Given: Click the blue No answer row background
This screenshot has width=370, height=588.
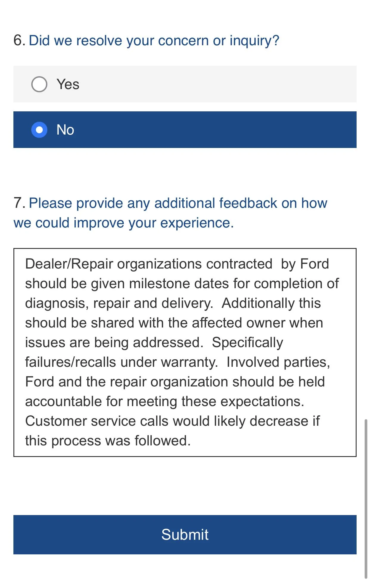Looking at the screenshot, I should click(185, 130).
